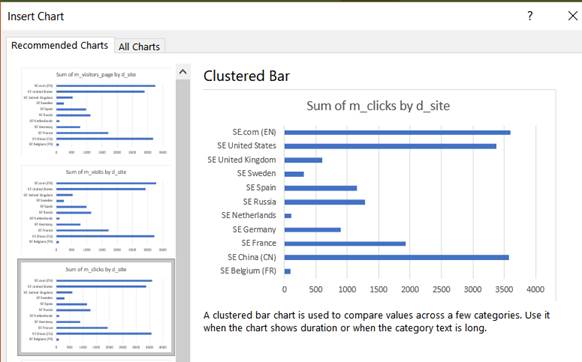Click the SE Spain bar in chart

[320, 188]
